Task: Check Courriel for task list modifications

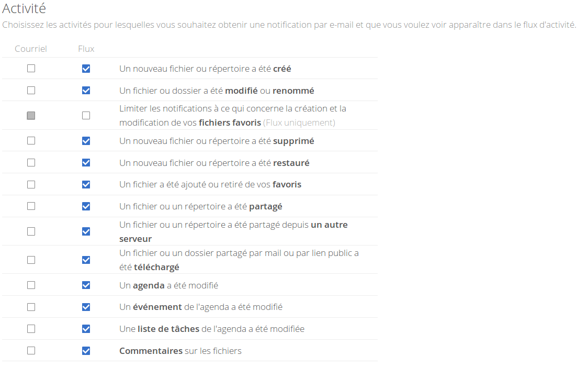Action: [31, 328]
